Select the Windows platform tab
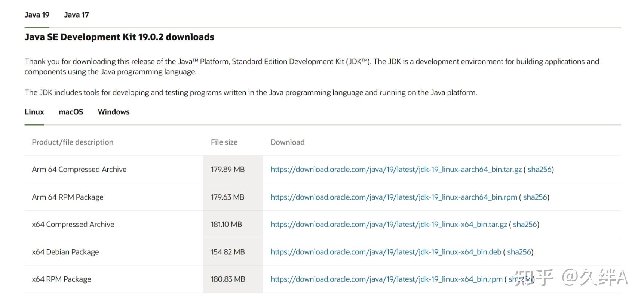 pos(114,112)
